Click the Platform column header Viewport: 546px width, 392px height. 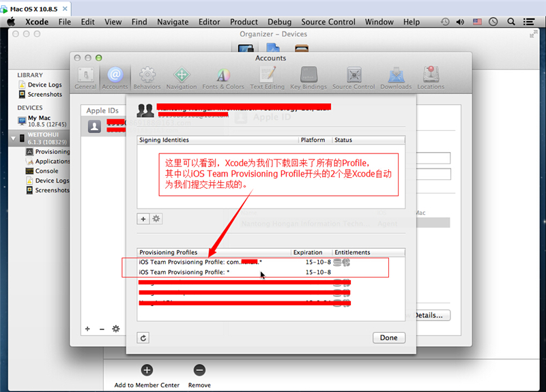[315, 140]
